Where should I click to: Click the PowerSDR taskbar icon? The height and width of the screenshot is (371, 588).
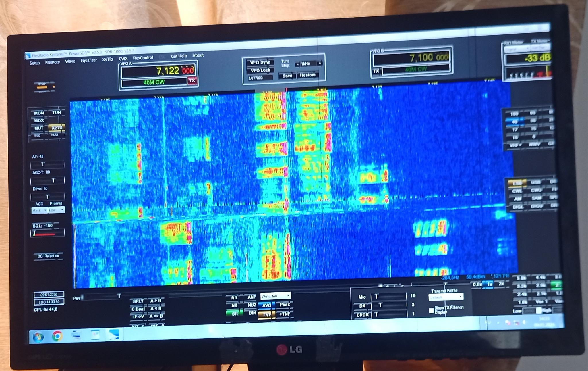[x=113, y=335]
